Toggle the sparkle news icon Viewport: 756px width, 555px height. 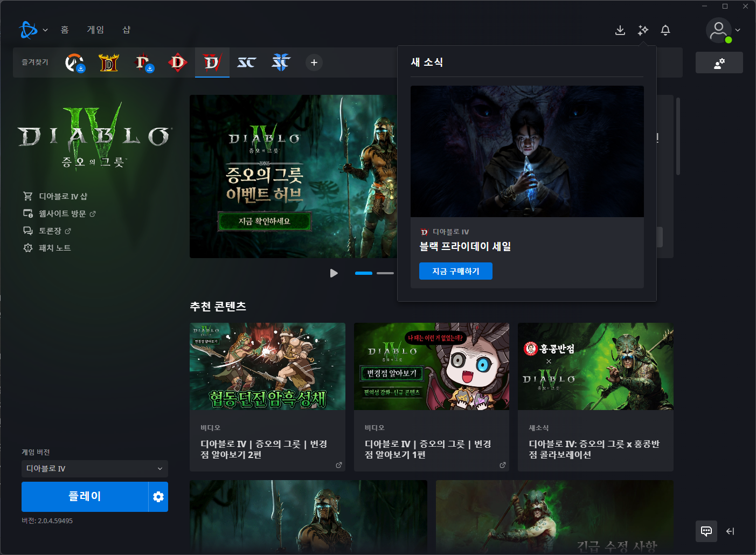(643, 30)
